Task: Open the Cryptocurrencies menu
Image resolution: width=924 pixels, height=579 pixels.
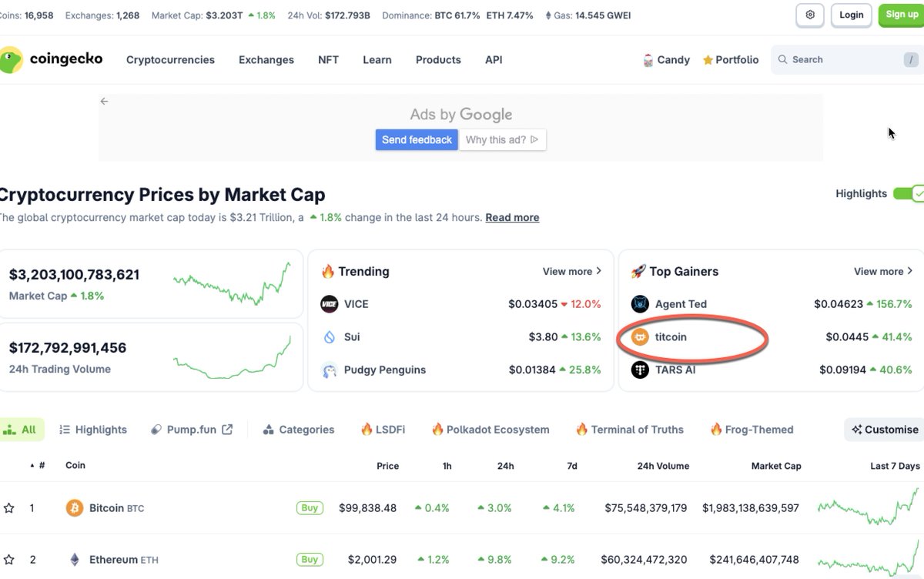Action: [170, 59]
